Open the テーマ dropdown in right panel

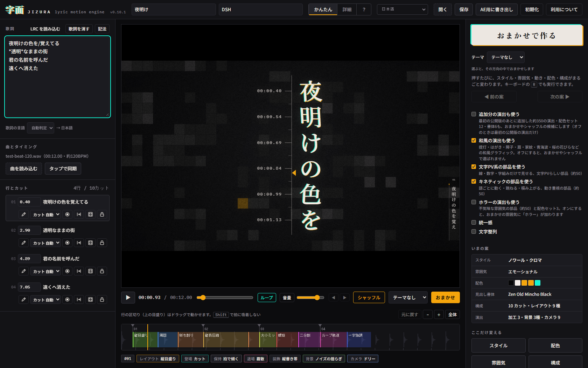pyautogui.click(x=506, y=57)
